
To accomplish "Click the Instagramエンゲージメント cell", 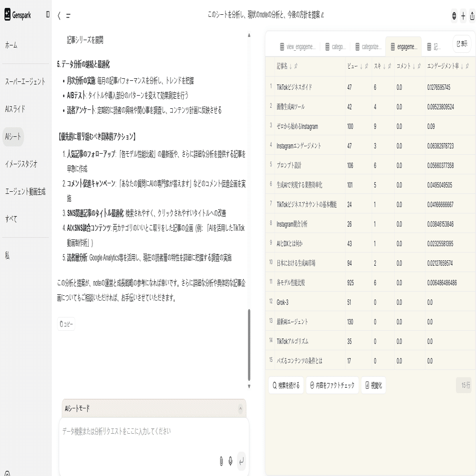I will tap(310, 146).
